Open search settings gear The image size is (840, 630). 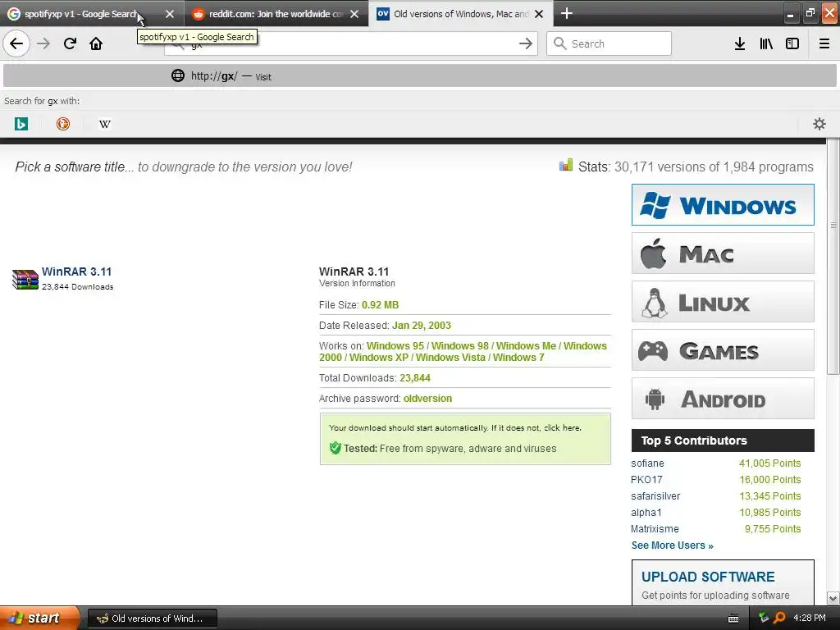tap(819, 125)
